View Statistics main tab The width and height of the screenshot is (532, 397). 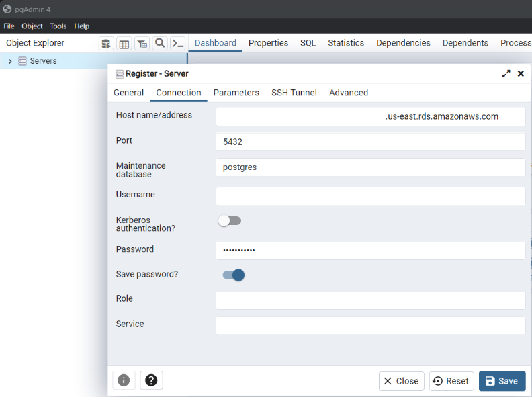(x=346, y=43)
